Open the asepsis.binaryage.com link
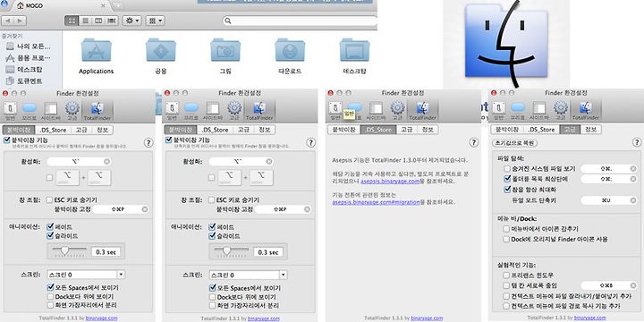 (390, 181)
